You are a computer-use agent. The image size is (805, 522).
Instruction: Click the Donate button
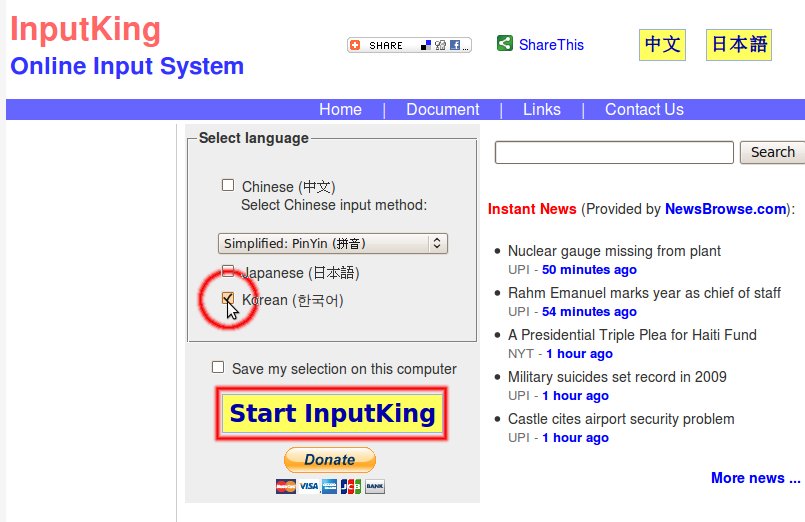(330, 459)
